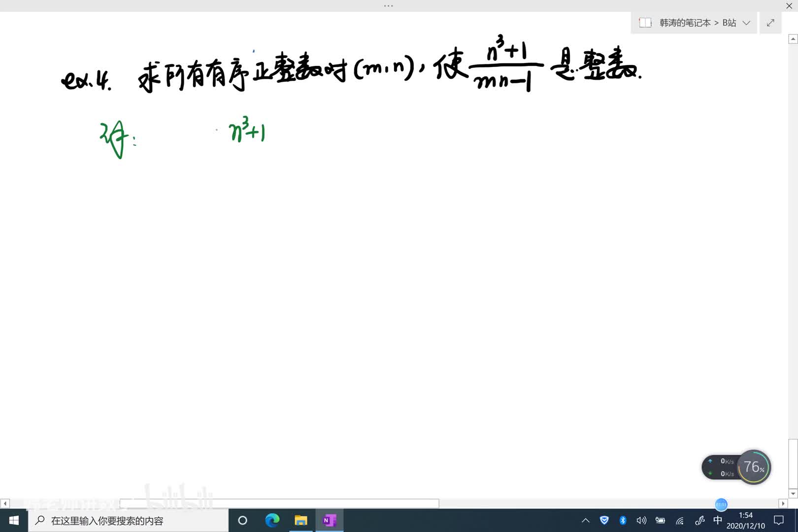
Task: Click the 76% memory usage circle widget
Action: point(753,466)
